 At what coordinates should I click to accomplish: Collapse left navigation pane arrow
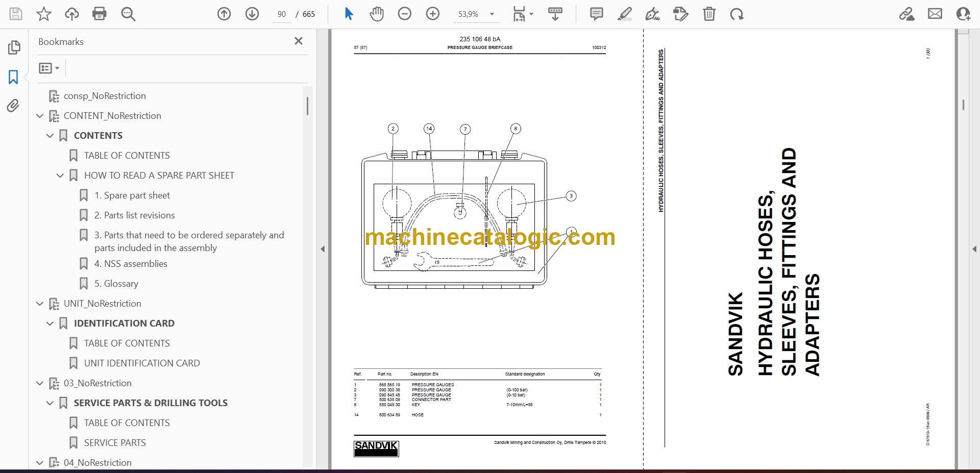click(323, 249)
